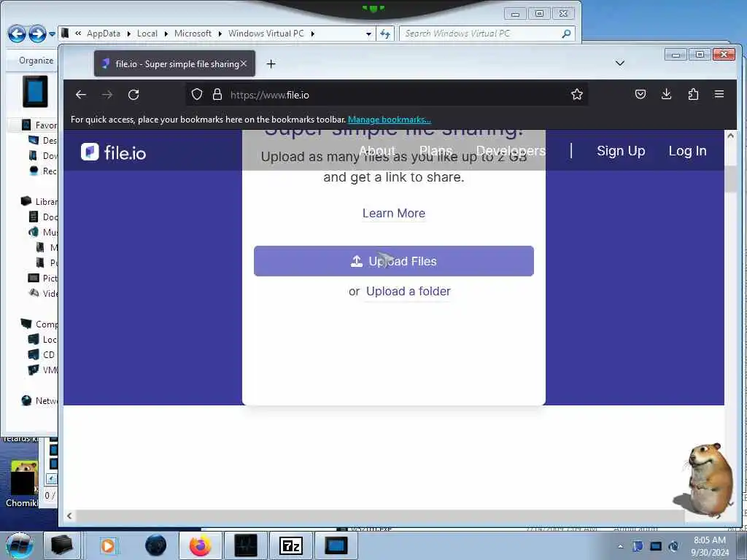Open the Manage bookmarks link
The width and height of the screenshot is (747, 560).
click(x=390, y=120)
